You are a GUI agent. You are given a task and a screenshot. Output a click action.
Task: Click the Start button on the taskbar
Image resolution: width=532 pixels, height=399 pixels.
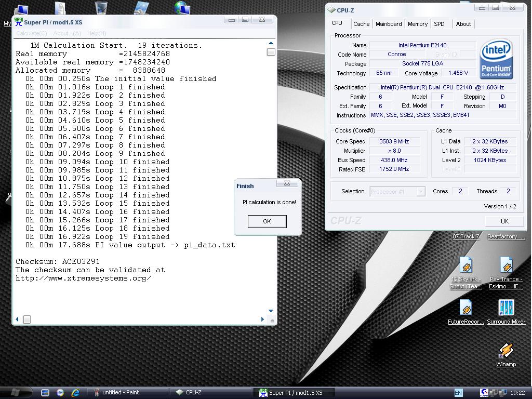point(16,393)
